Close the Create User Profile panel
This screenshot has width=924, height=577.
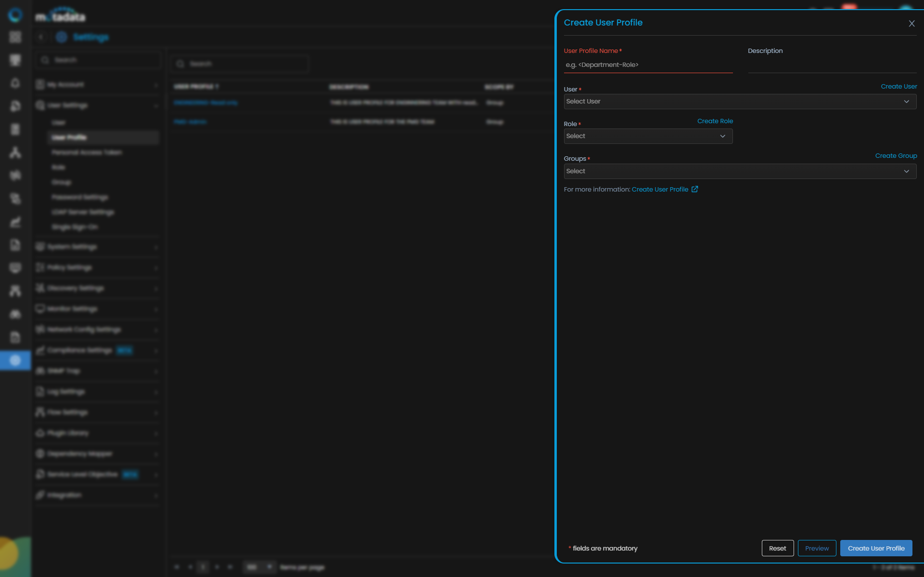[x=911, y=24]
